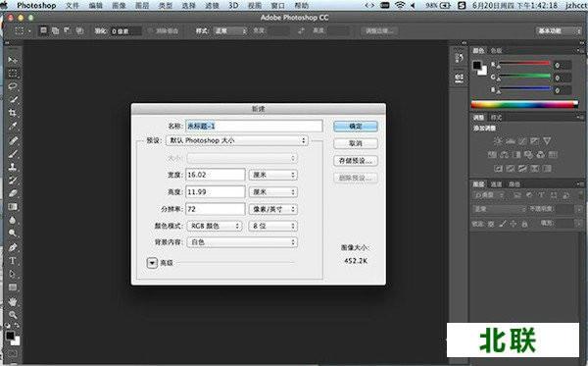The image size is (588, 366).
Task: Select the Dodge tool
Action: (13, 234)
